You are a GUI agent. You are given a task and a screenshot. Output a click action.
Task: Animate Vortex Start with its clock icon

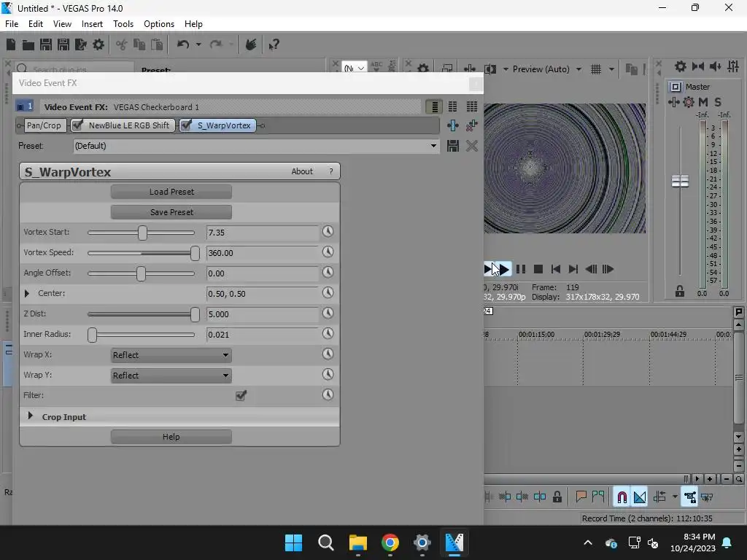click(x=328, y=231)
